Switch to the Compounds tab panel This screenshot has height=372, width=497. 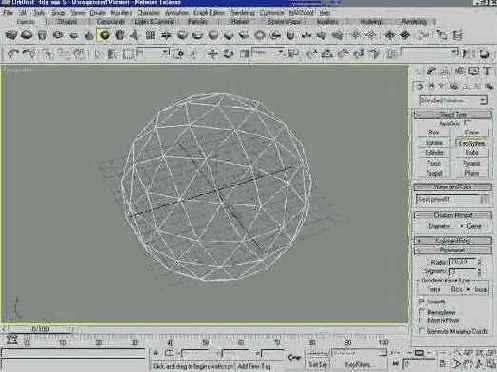(110, 22)
